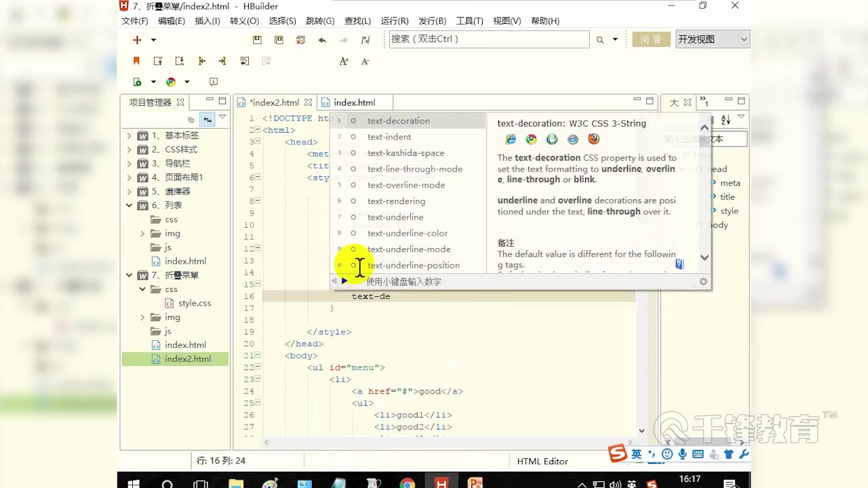Decrease editor font size with A- icon

click(x=365, y=61)
